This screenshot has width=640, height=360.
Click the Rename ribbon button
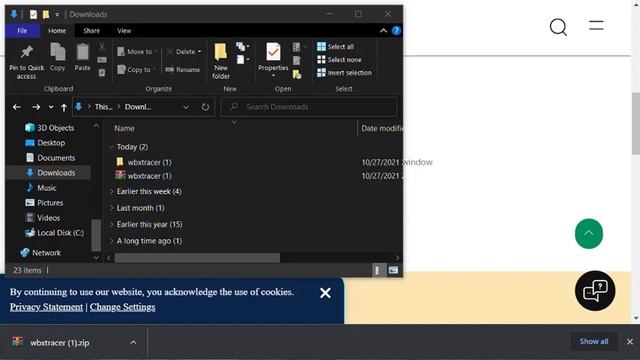pyautogui.click(x=182, y=70)
